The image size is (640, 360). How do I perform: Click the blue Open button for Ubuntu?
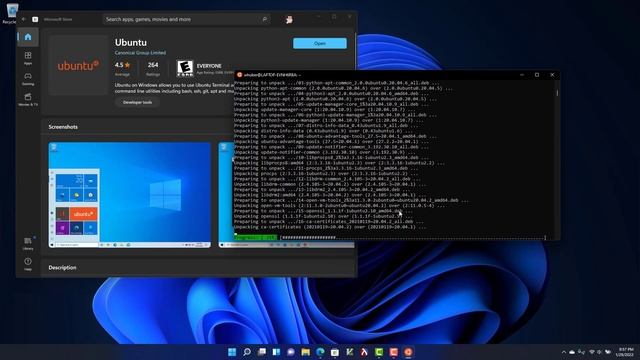(320, 43)
